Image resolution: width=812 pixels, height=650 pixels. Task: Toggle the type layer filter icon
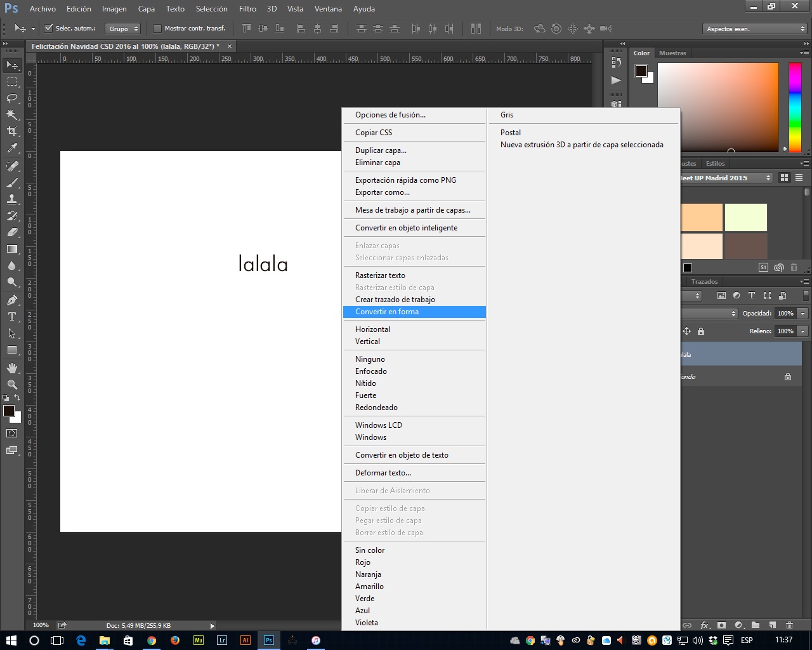tap(752, 296)
